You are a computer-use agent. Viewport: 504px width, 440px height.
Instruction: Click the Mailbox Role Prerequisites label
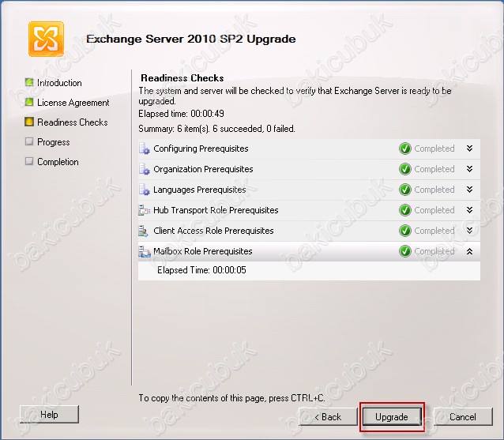click(203, 252)
